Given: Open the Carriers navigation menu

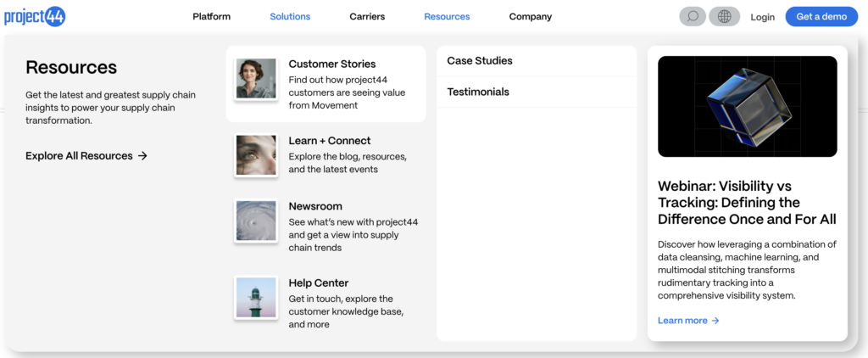Looking at the screenshot, I should pos(367,17).
